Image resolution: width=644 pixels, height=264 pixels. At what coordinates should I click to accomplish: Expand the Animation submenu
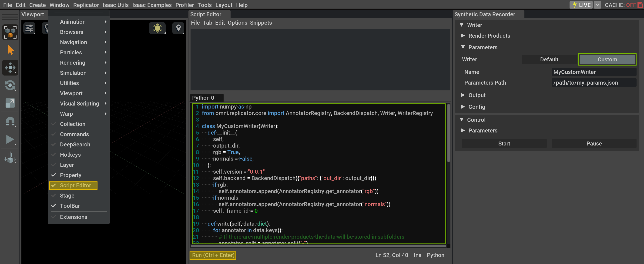pos(79,22)
